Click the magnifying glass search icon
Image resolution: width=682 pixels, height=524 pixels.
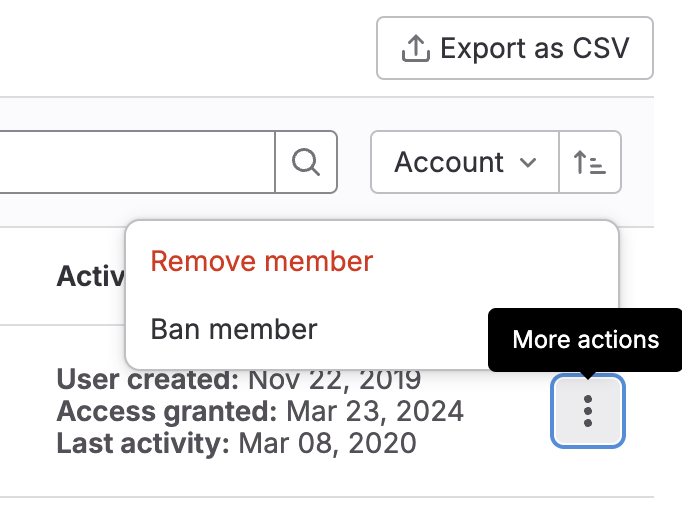tap(306, 161)
